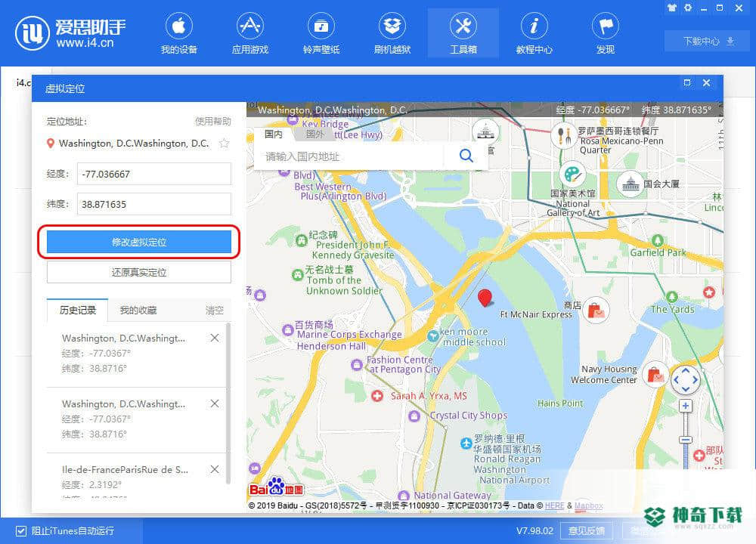The image size is (756, 544).
Task: Click 意见反馈 feedback button
Action: click(x=587, y=530)
